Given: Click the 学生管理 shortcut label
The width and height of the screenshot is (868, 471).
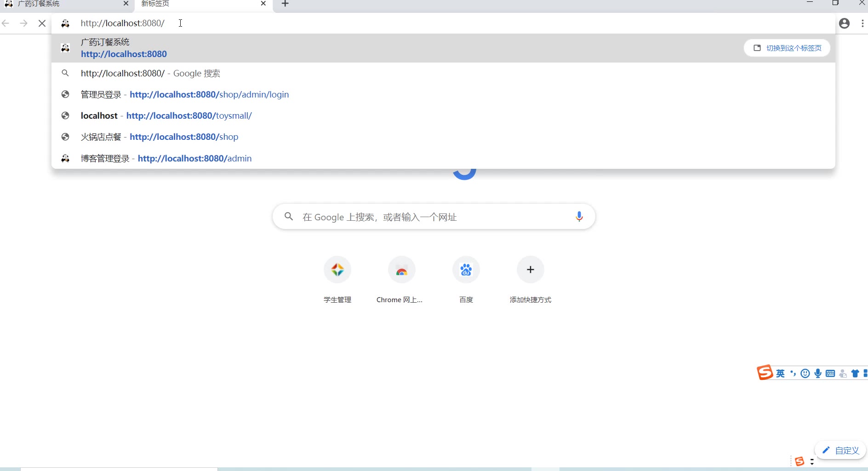Looking at the screenshot, I should click(x=337, y=300).
